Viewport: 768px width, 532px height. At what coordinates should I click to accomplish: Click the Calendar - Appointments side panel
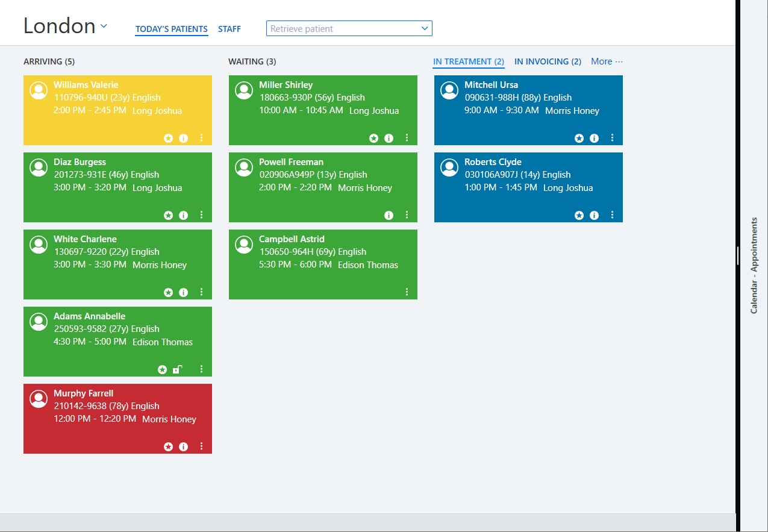(754, 265)
